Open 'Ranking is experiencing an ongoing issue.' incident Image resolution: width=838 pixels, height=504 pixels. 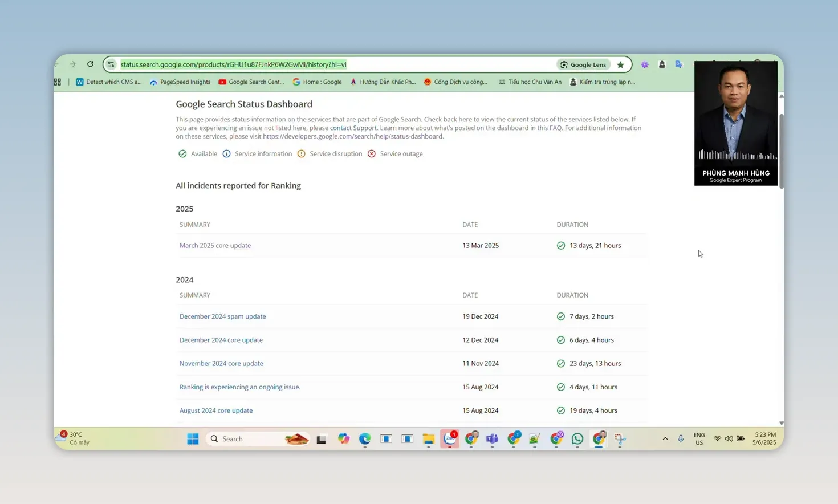(240, 387)
